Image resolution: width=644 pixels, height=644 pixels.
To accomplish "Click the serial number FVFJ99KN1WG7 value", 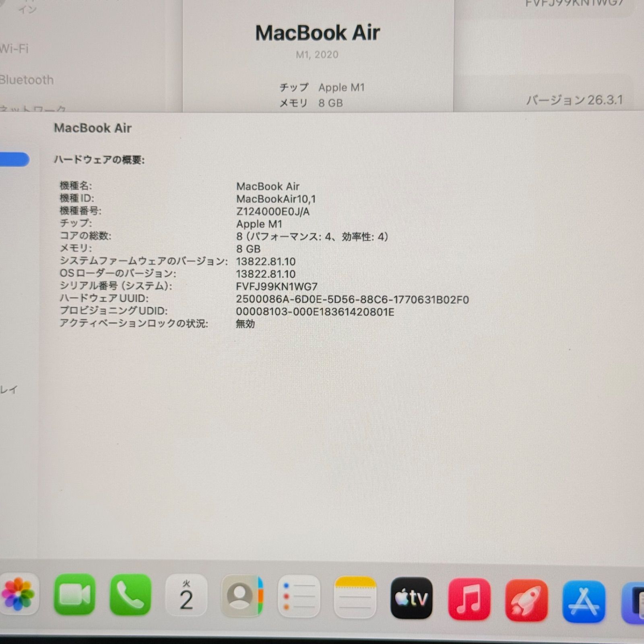I will [277, 287].
